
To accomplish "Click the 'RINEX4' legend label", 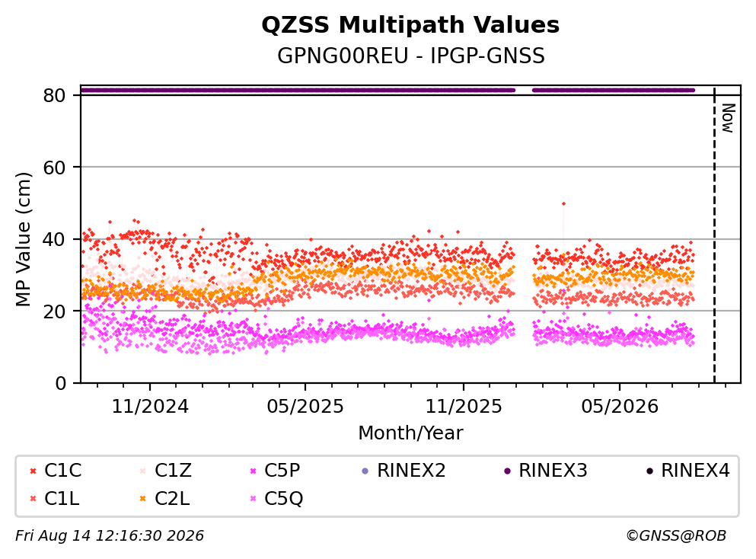I will (695, 470).
